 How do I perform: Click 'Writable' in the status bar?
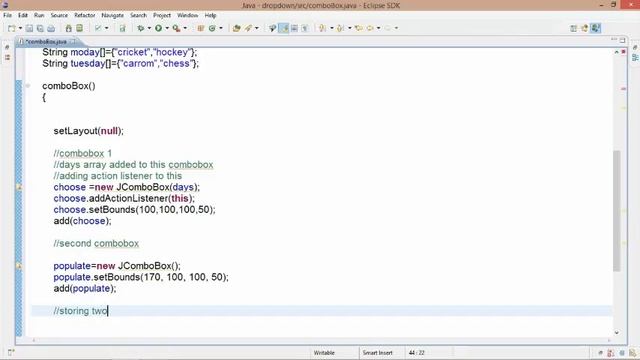click(324, 353)
